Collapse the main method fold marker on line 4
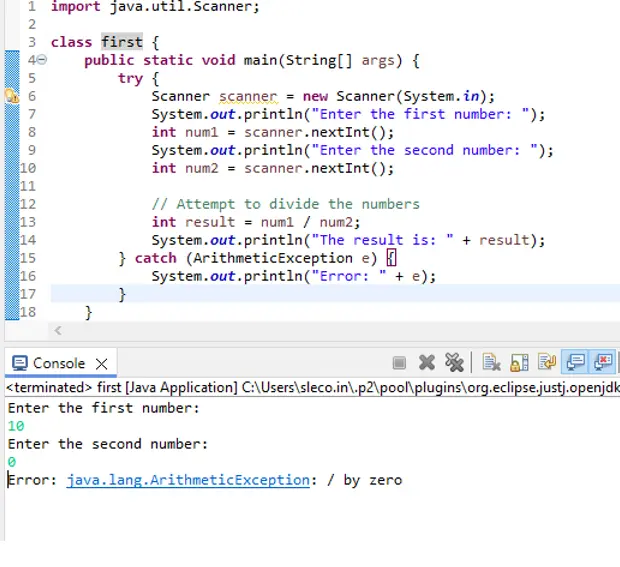The height and width of the screenshot is (567, 620). click(42, 60)
